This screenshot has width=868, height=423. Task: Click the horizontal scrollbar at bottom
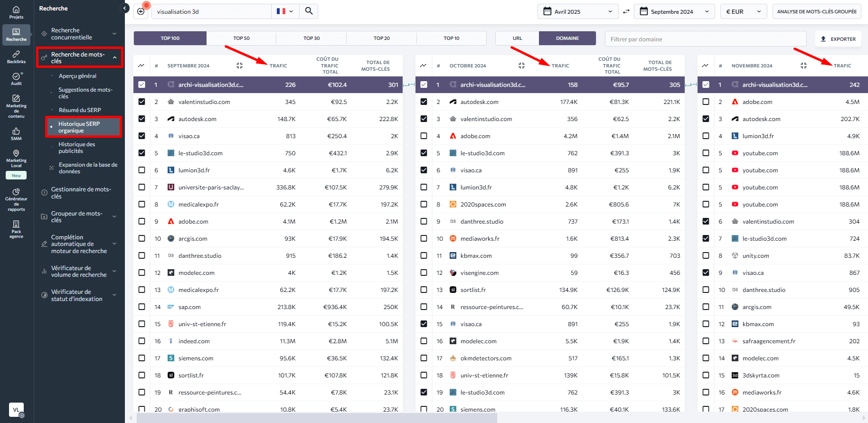point(317,418)
